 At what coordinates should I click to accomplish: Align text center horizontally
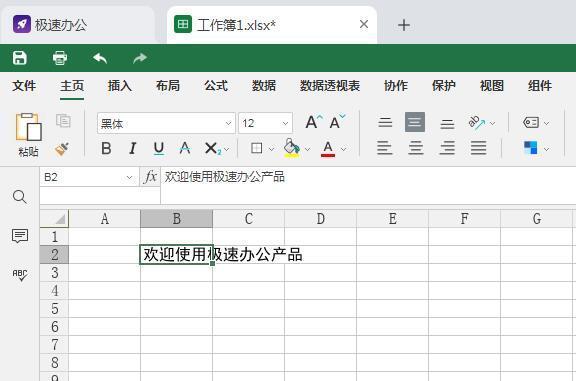pos(416,148)
